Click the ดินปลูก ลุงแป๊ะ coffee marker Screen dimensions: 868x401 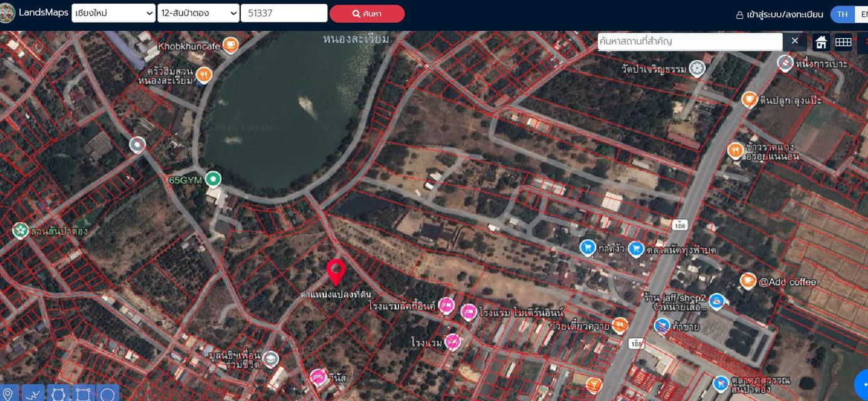[x=749, y=99]
